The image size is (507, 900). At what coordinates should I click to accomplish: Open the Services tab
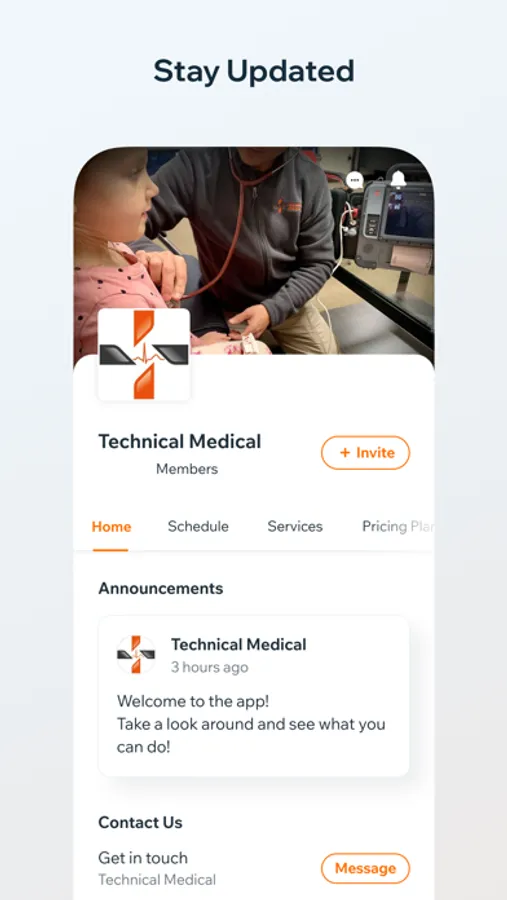click(x=295, y=527)
